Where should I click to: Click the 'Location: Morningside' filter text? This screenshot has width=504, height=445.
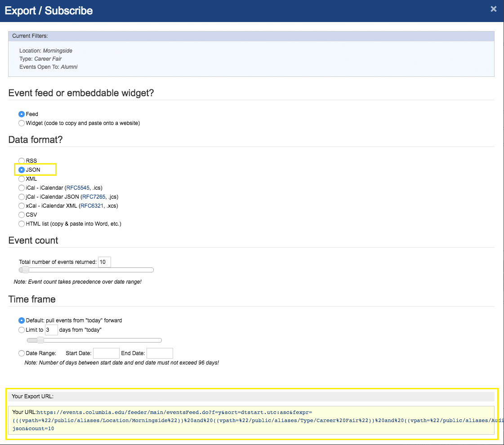46,51
